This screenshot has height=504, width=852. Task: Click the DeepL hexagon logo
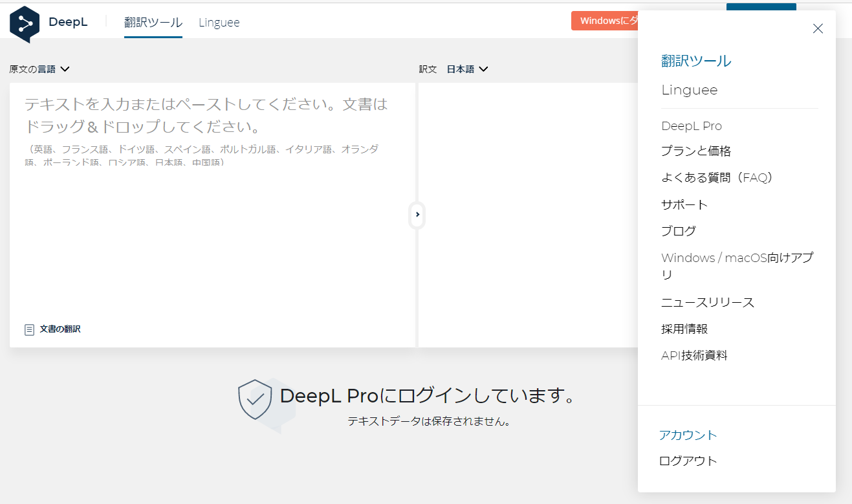tap(25, 23)
